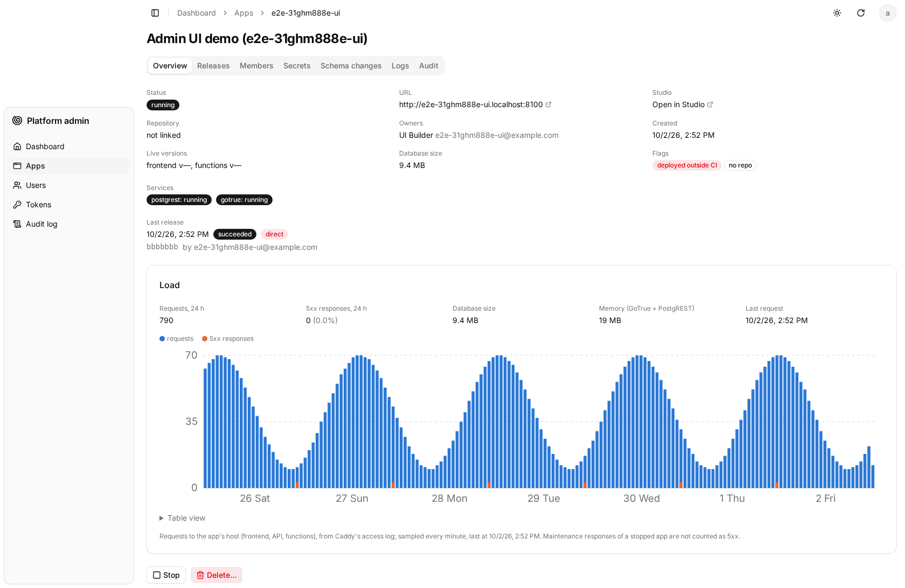Select Dashboard in the sidebar
Image resolution: width=905 pixels, height=588 pixels.
[69, 146]
